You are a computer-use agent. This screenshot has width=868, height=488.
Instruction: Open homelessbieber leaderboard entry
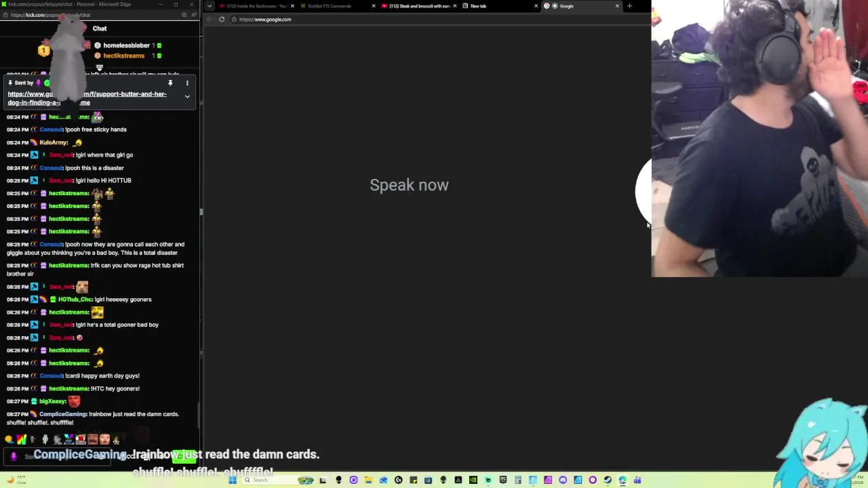(x=127, y=45)
